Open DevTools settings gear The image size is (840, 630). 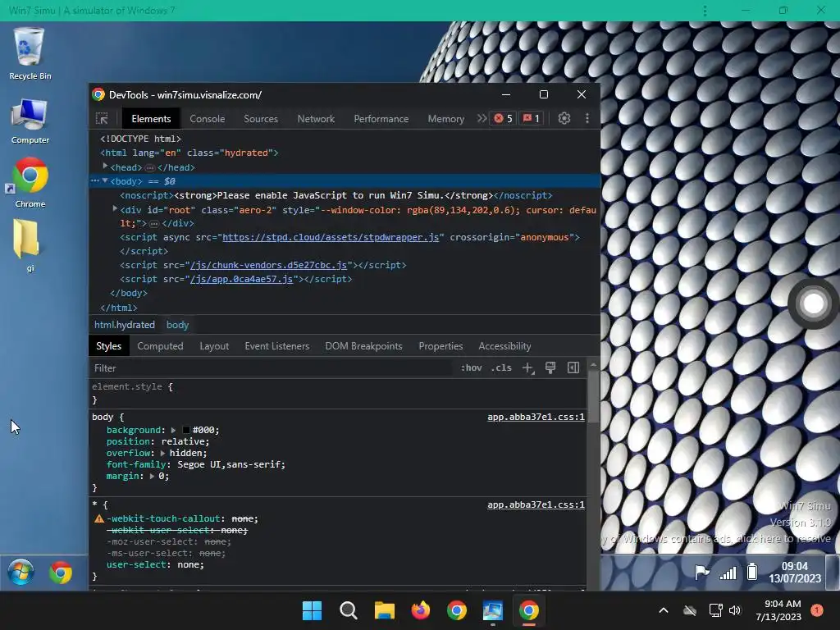[x=564, y=118]
